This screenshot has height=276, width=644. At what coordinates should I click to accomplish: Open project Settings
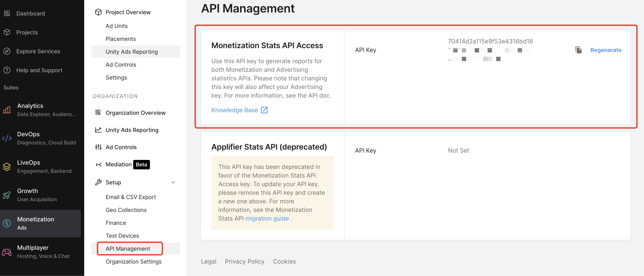[116, 77]
